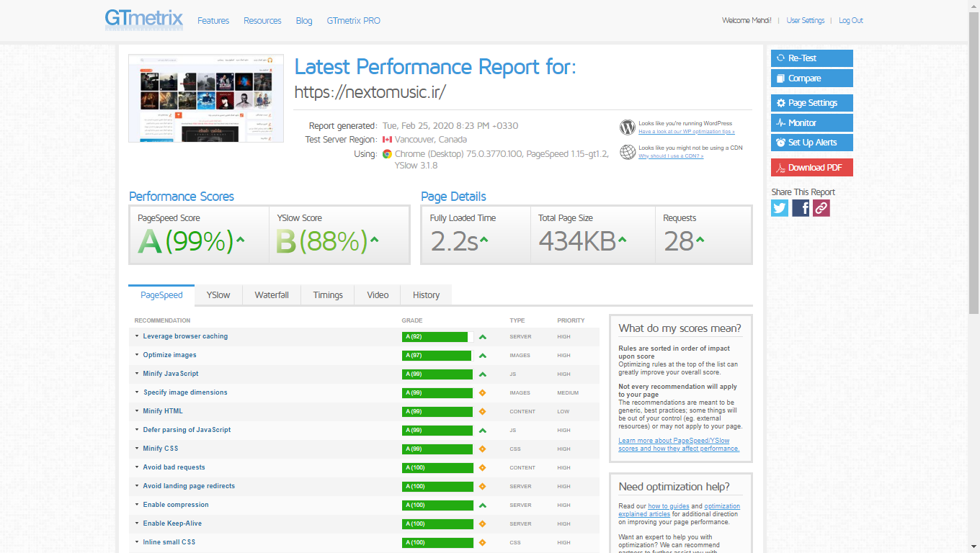Click Leverage browser caching A (92) grade bar
980x553 pixels.
point(435,336)
